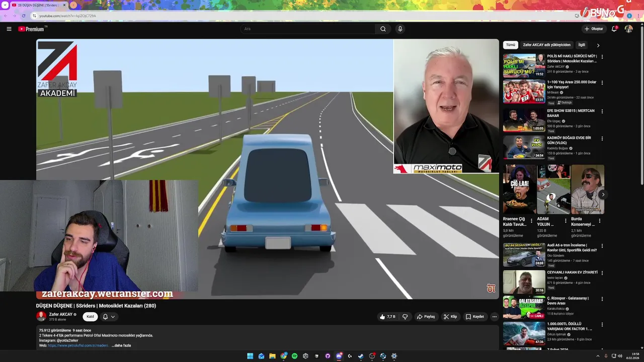
Task: Open new browser tab plus button
Action: (x=74, y=5)
